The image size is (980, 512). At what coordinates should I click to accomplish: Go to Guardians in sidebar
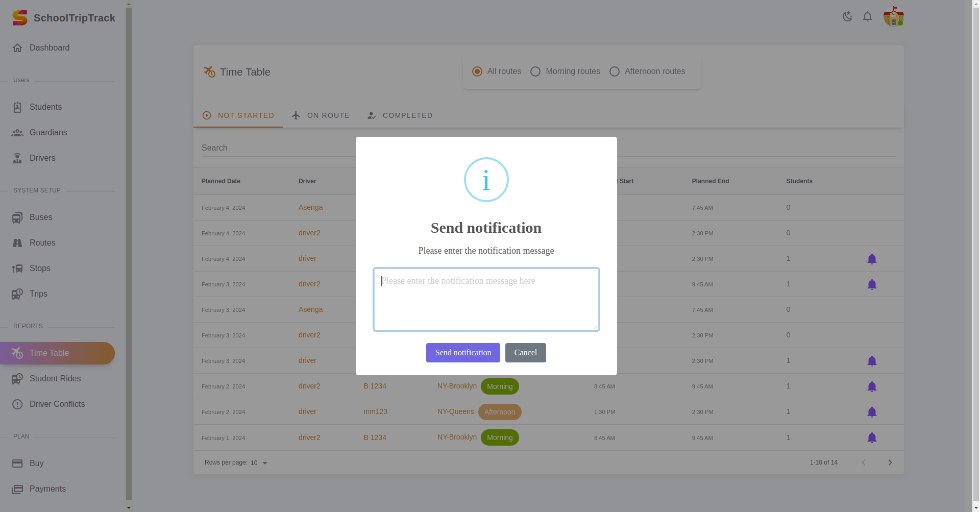[x=48, y=133]
